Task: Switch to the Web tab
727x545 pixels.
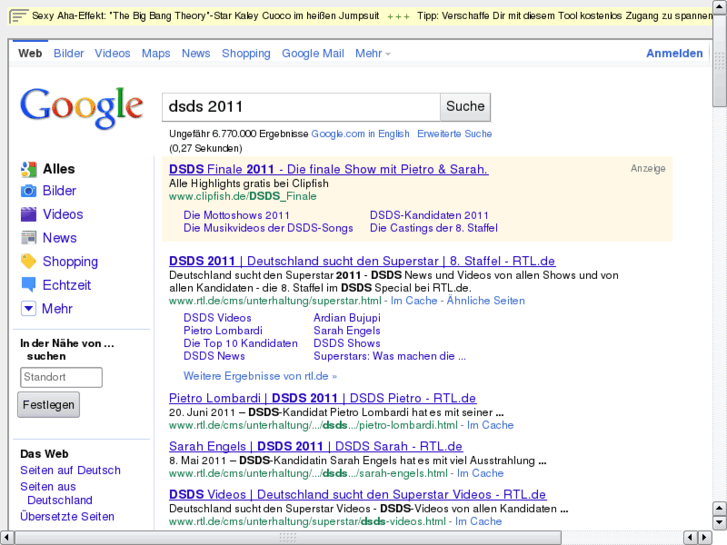Action: pyautogui.click(x=30, y=53)
